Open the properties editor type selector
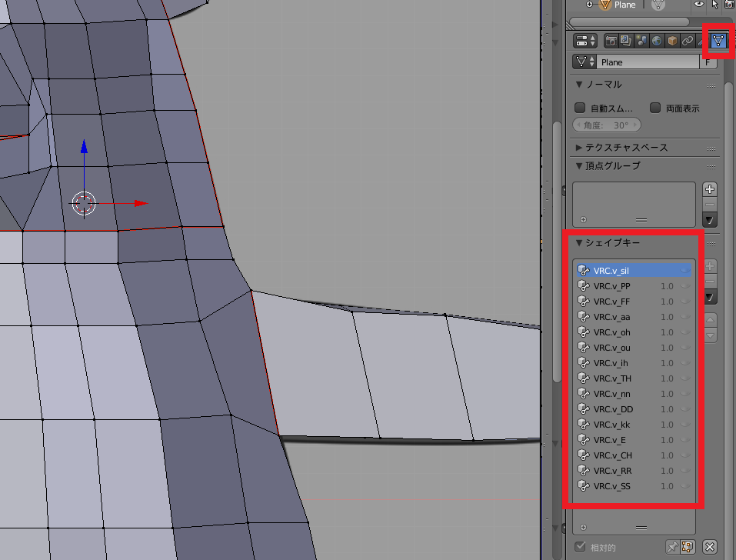This screenshot has width=736, height=560. 584,41
